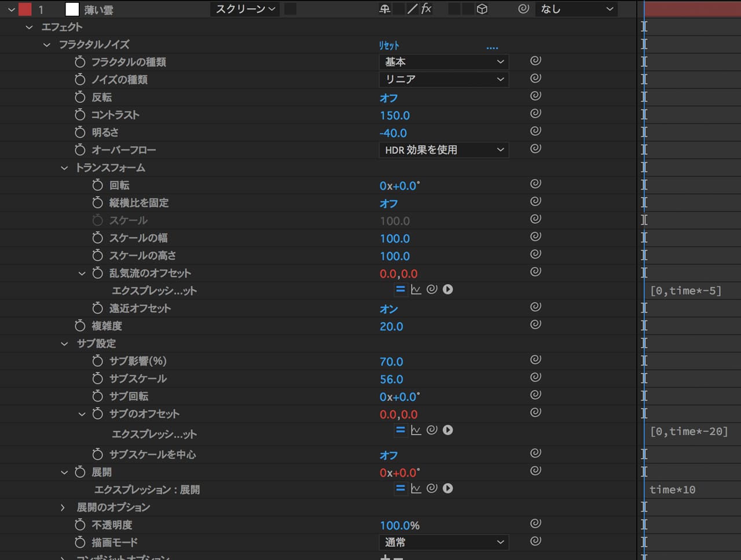
Task: Click stopwatch icon for コントラスト property
Action: (x=80, y=115)
